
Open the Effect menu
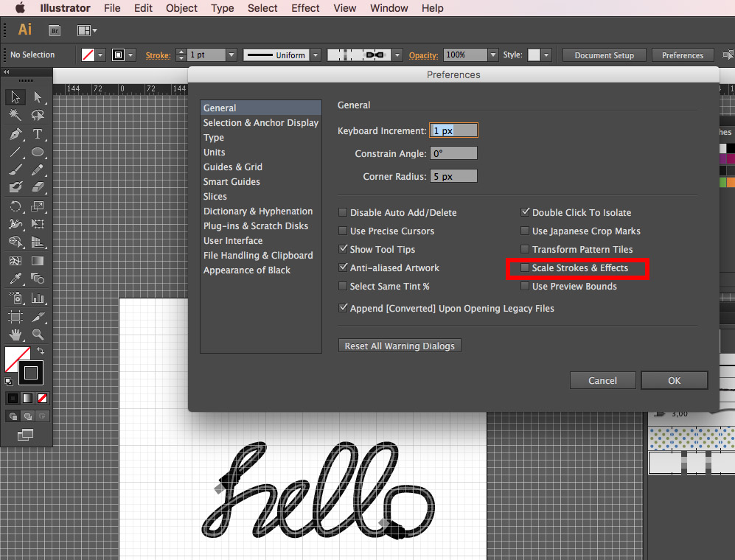coord(305,8)
